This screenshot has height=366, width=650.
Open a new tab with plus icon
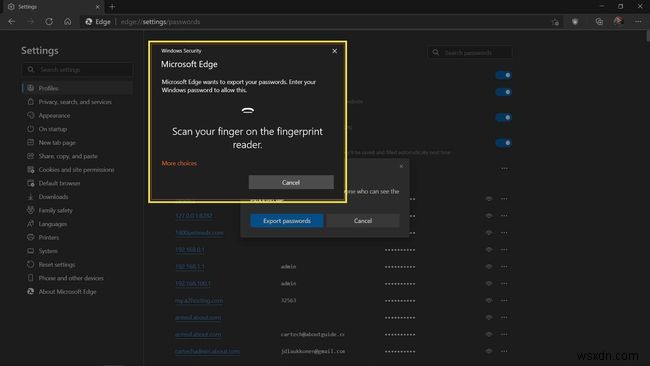112,7
